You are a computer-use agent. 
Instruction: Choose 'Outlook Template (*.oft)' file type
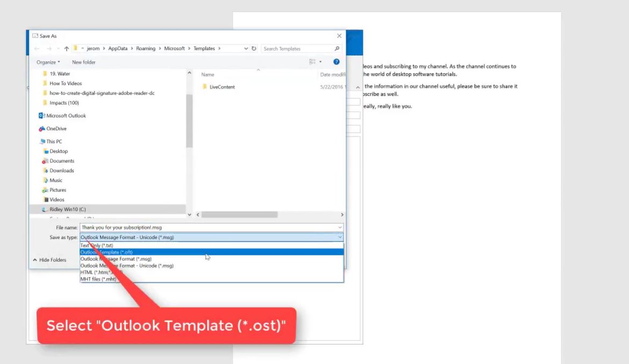[x=211, y=252]
